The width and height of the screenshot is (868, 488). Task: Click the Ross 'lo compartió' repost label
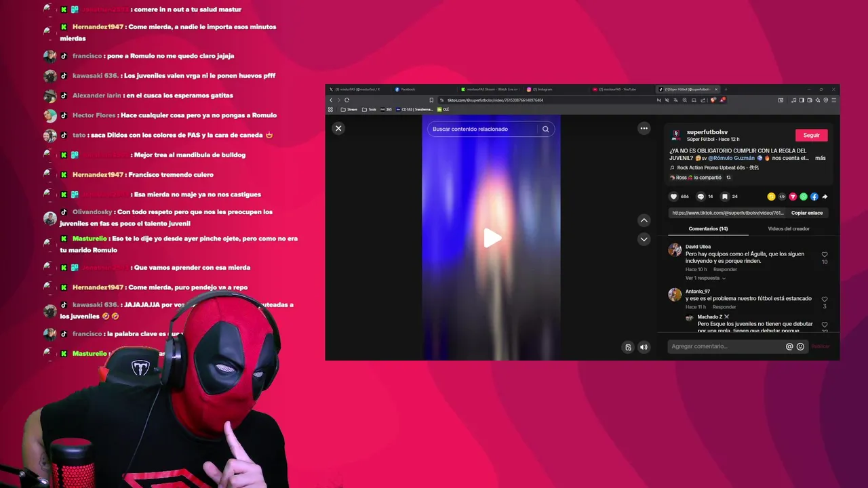point(696,178)
